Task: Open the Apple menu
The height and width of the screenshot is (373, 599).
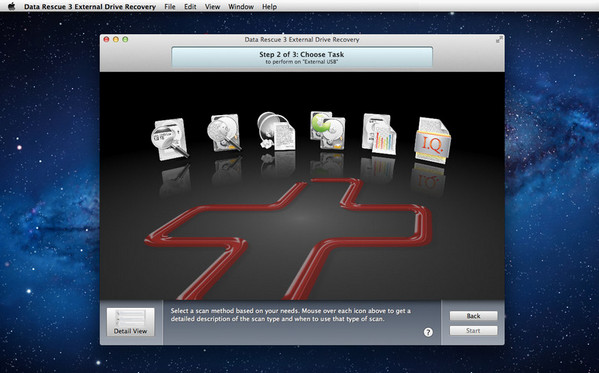Action: (x=11, y=6)
